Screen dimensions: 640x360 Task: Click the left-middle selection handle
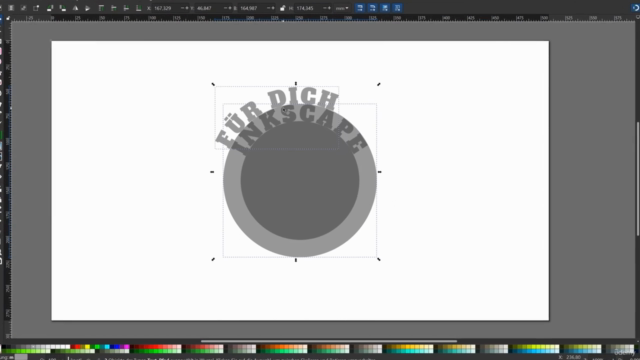pos(212,172)
